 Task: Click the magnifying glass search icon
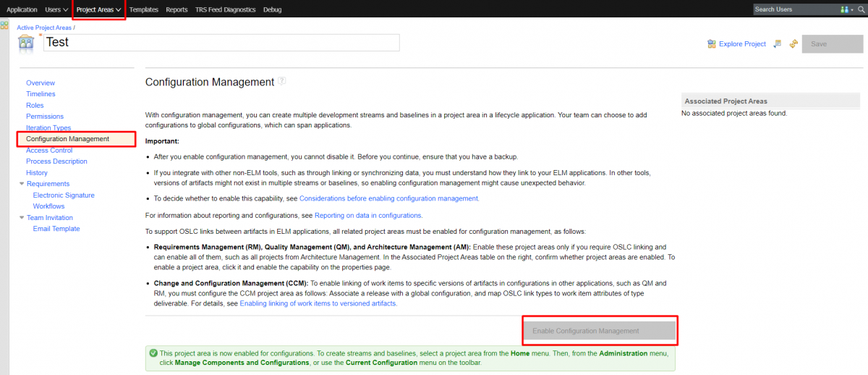[x=860, y=9]
